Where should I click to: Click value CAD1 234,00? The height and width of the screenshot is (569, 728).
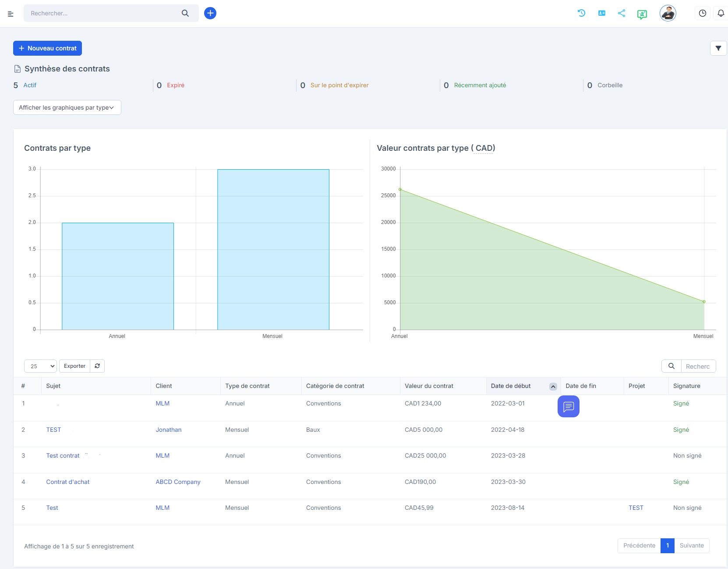[423, 403]
